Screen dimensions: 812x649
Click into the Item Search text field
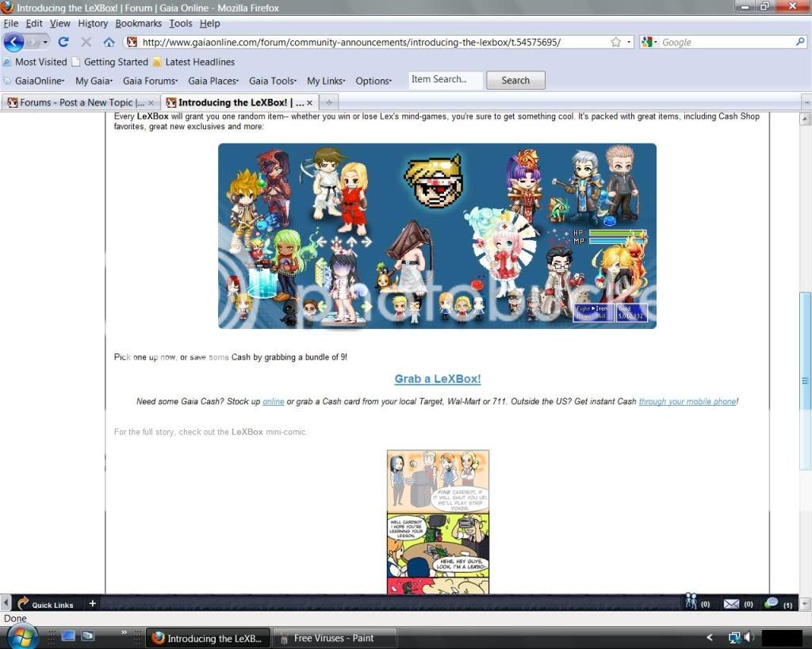point(445,79)
